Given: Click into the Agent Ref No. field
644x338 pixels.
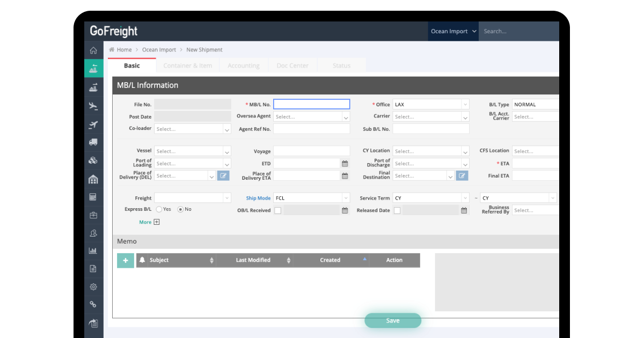Looking at the screenshot, I should 312,129.
